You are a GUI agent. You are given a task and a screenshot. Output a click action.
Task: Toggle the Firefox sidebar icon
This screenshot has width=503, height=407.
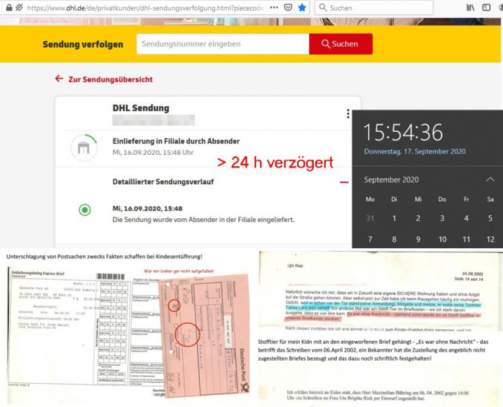click(x=486, y=7)
